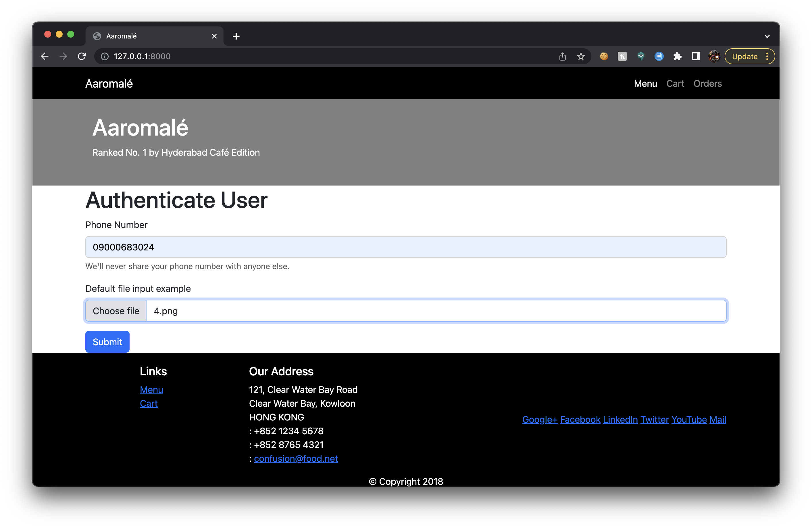Viewport: 812px width, 529px height.
Task: Click the selected file name 4.png
Action: click(x=166, y=311)
